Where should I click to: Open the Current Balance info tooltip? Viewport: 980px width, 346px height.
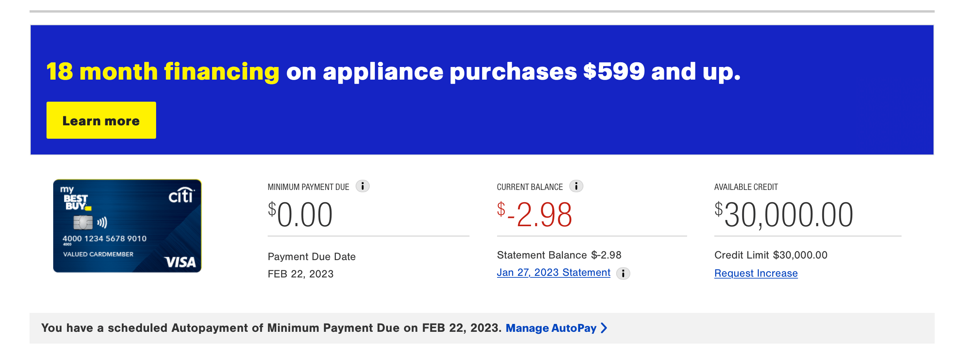click(577, 187)
